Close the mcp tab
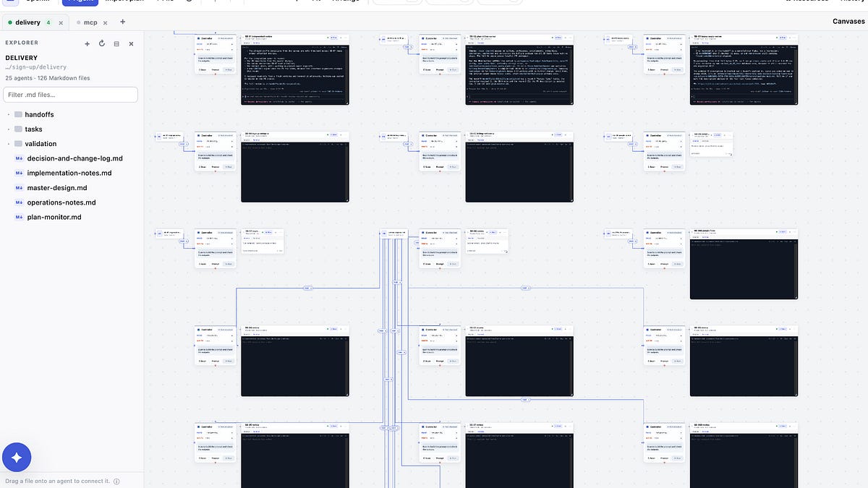This screenshot has height=488, width=868. click(106, 22)
